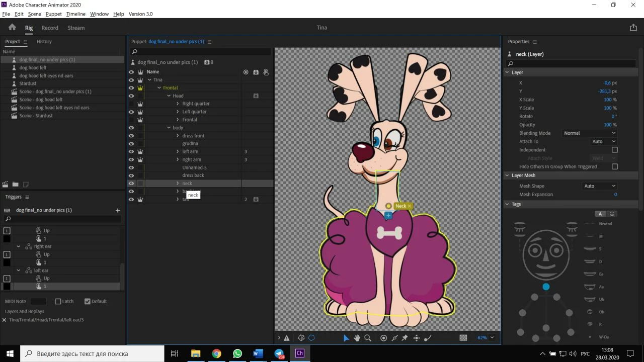Toggle transparency grid background icon

pyautogui.click(x=463, y=338)
